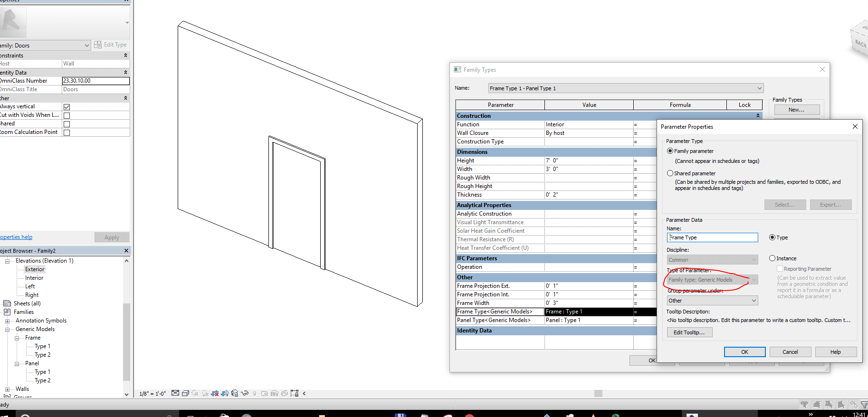Click the OmniClass Number value field

(x=95, y=81)
